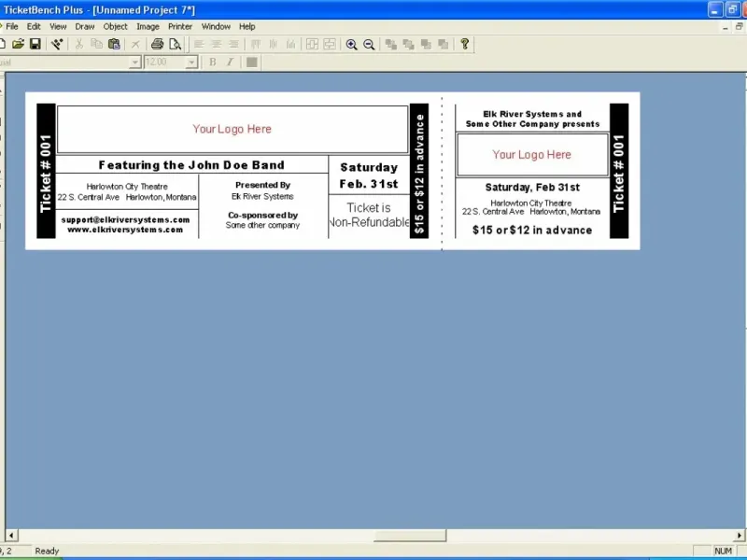The height and width of the screenshot is (560, 747).
Task: Paste from clipboard icon
Action: click(114, 44)
